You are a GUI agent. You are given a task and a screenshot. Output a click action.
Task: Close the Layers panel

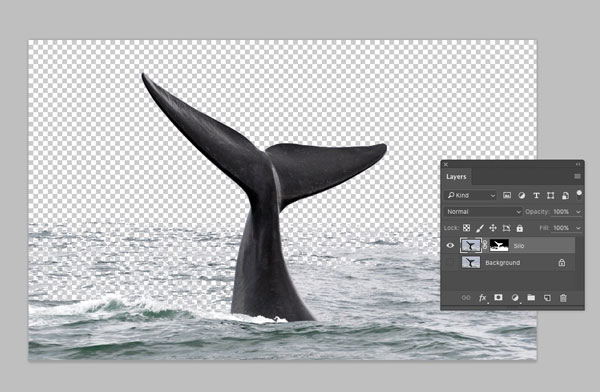[446, 164]
